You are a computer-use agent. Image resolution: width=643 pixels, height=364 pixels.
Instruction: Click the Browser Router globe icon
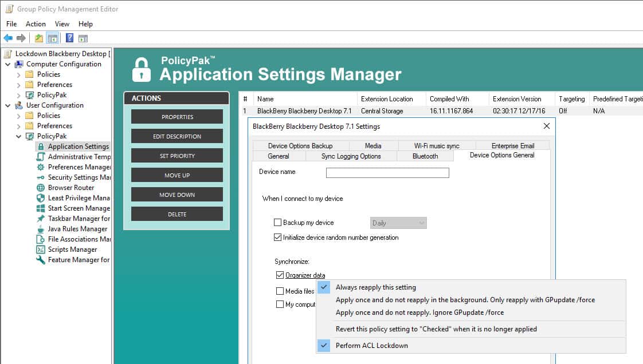point(41,188)
